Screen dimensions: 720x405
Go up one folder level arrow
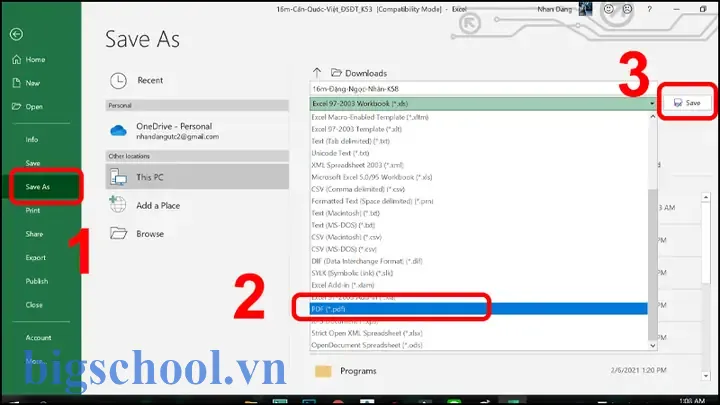tap(317, 73)
